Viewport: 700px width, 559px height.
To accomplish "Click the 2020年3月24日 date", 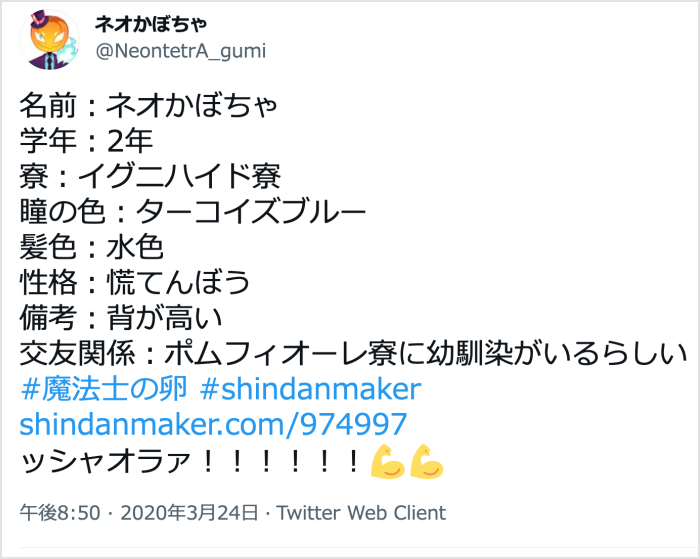I will pos(189,513).
